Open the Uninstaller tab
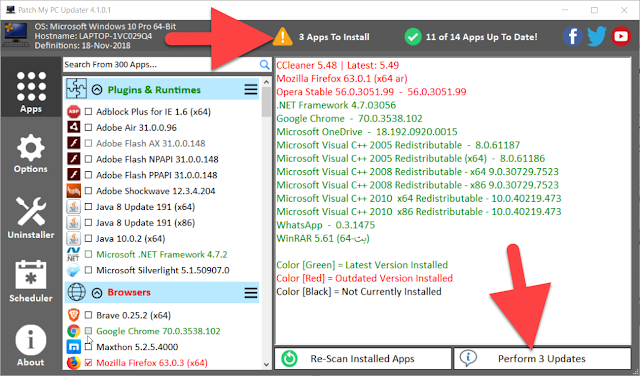This screenshot has height=376, width=640. [x=31, y=218]
